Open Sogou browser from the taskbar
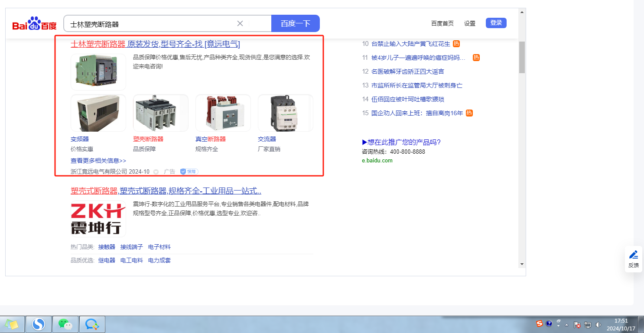Screen dimensions: 644x333 (x=39, y=324)
